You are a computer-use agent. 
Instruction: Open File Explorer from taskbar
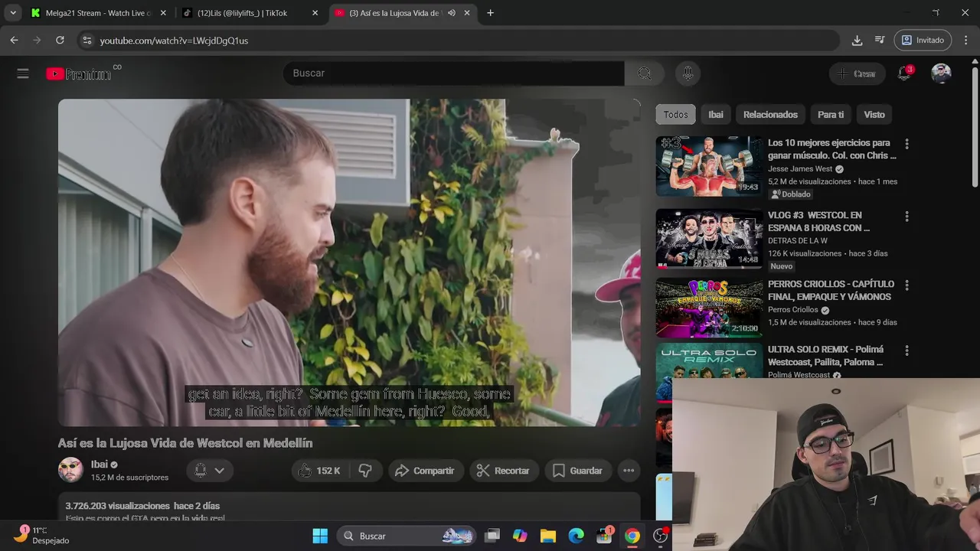pos(548,536)
